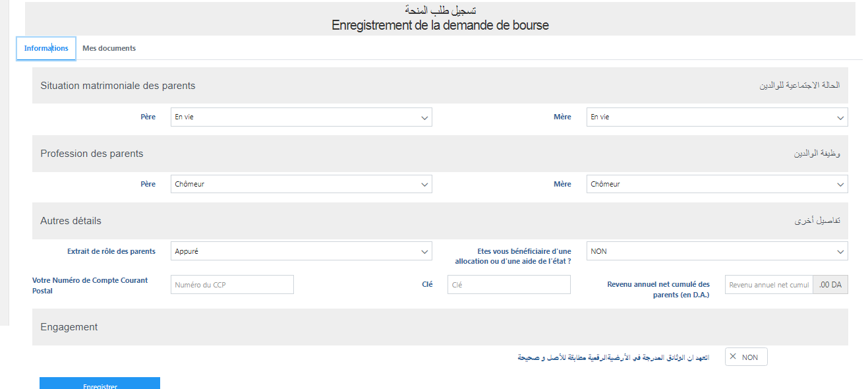This screenshot has width=868, height=389.
Task: Click the Enregistrement de la demande de bourse title
Action: point(440,25)
